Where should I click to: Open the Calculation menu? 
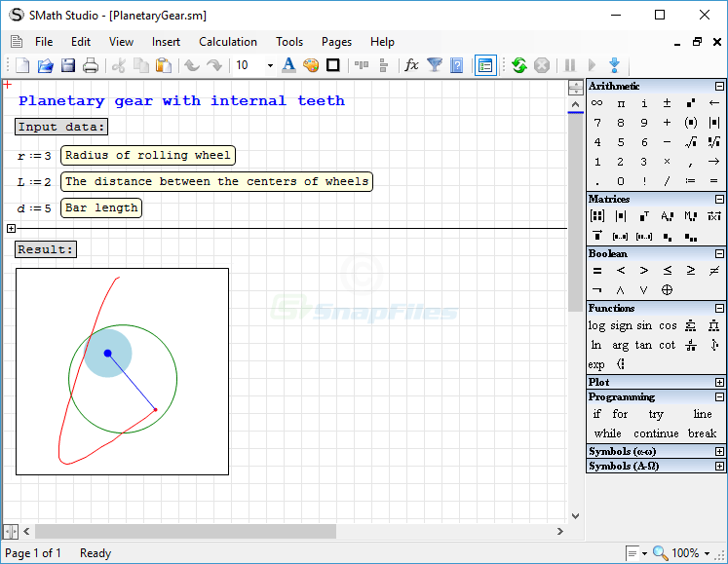(x=228, y=42)
